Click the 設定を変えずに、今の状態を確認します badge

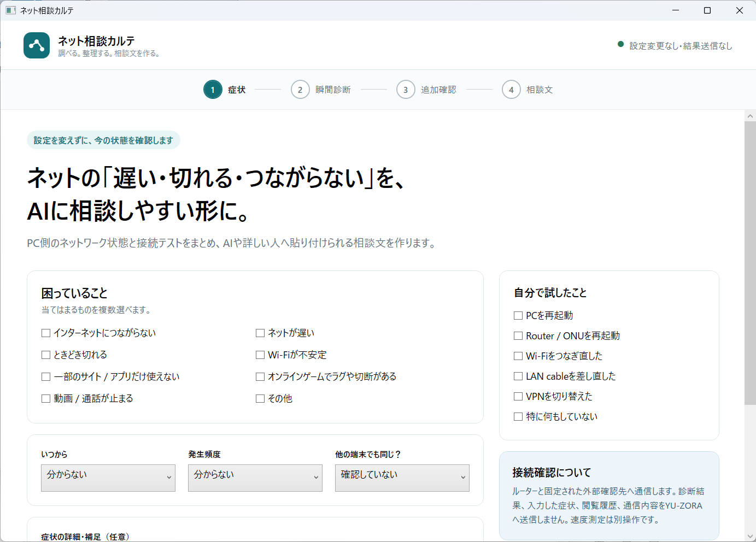[103, 140]
